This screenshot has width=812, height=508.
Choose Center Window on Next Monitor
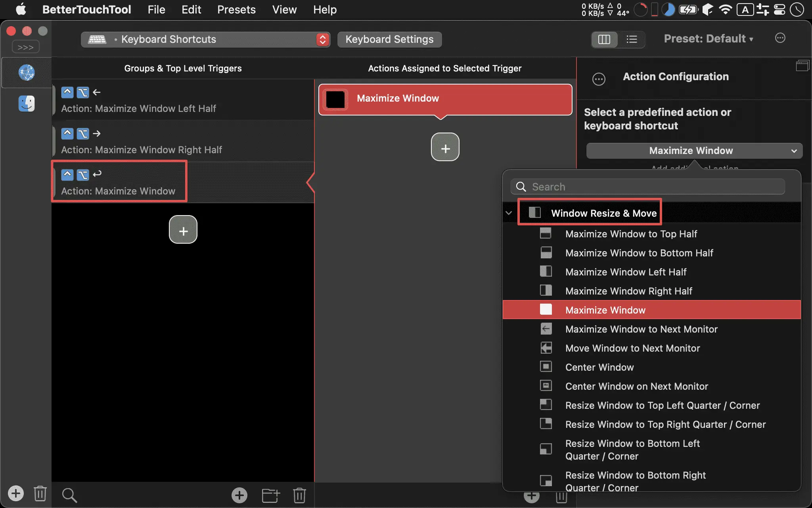[x=652, y=386]
